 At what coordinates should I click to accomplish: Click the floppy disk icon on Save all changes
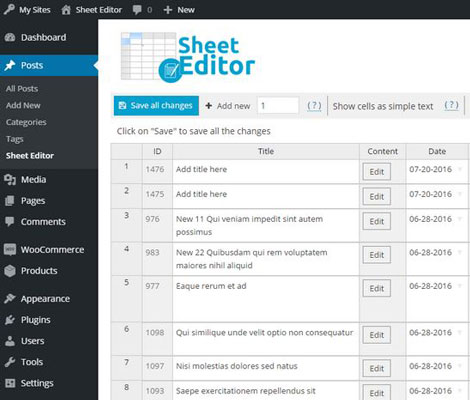[x=122, y=106]
